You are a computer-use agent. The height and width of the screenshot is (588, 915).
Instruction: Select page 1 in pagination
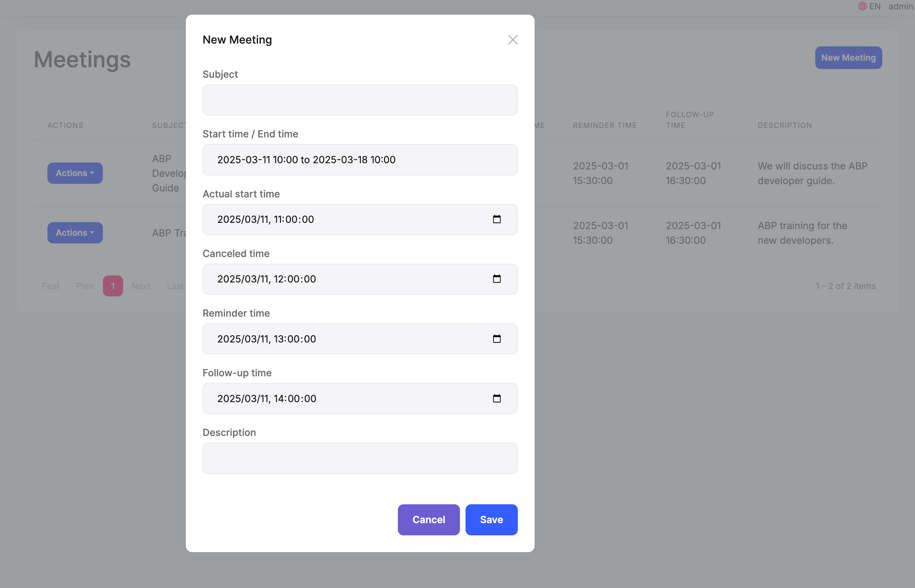tap(113, 286)
